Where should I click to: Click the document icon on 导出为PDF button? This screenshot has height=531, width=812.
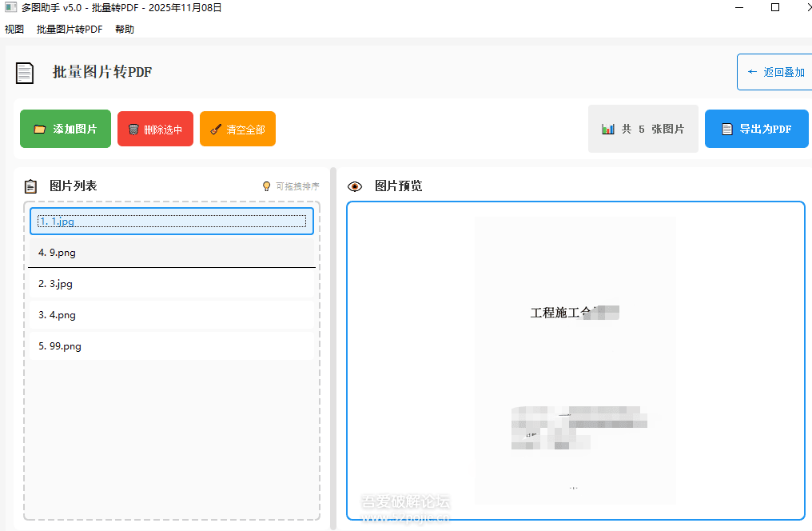coord(728,128)
